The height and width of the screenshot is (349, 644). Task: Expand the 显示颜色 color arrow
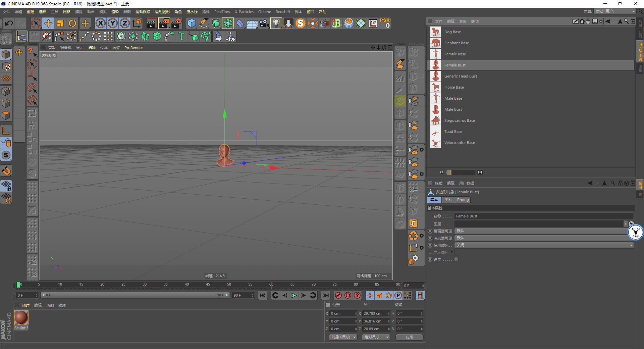(x=452, y=252)
